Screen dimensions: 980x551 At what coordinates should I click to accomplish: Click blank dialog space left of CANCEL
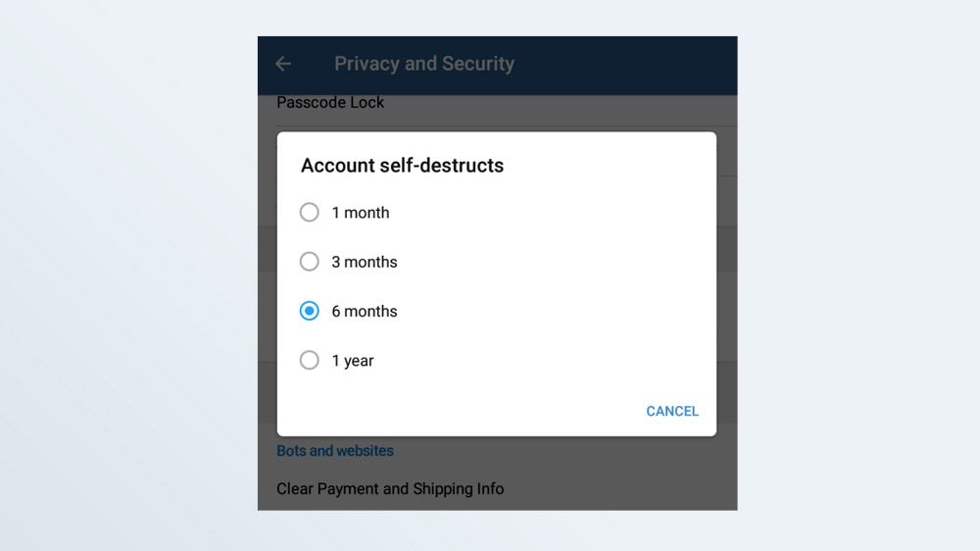tap(470, 411)
